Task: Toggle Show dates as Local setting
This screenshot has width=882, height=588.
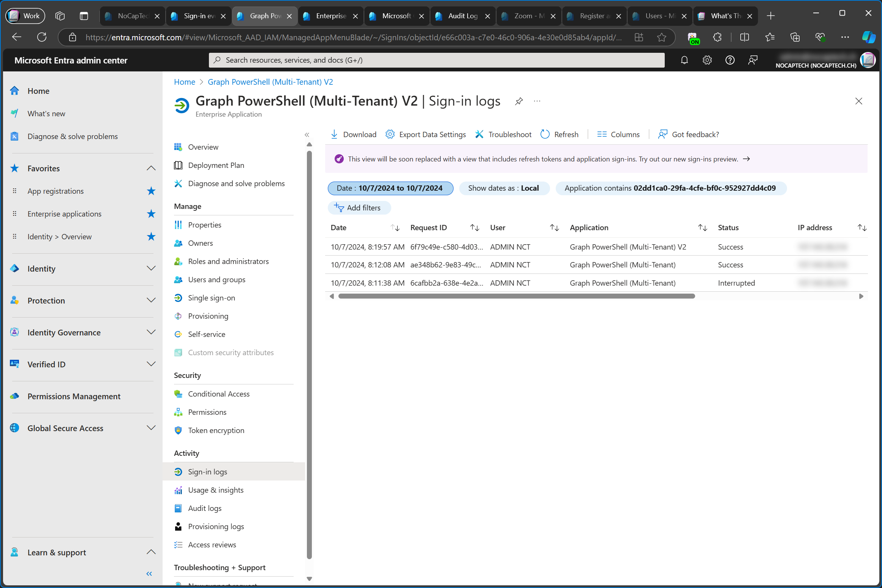Action: 503,188
